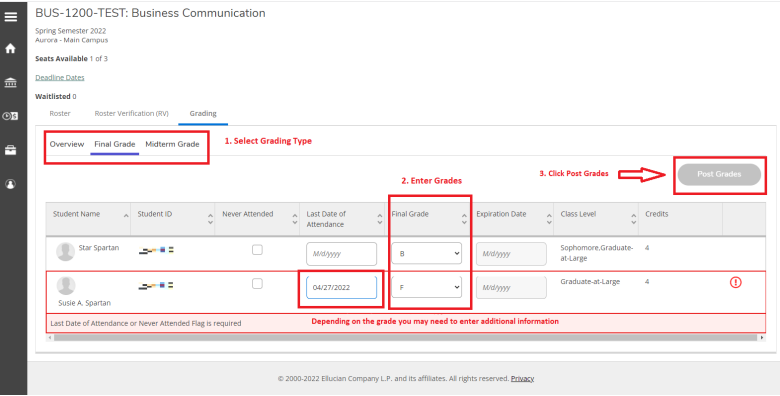Switch to the Roster tab
Viewport: 780px width, 396px height.
pos(60,113)
